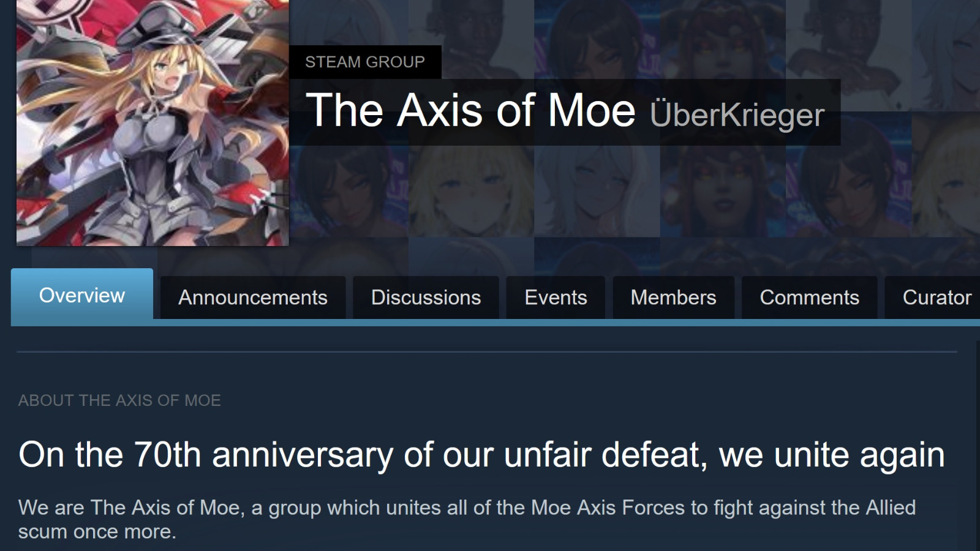Click the white-haired face tile in the background collage
Image resolution: width=980 pixels, height=551 pixels.
(597, 191)
